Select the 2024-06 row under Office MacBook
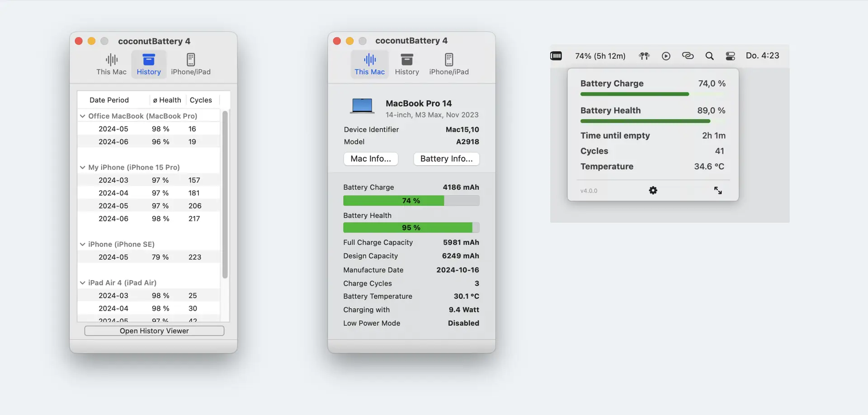Image resolution: width=868 pixels, height=415 pixels. [149, 142]
